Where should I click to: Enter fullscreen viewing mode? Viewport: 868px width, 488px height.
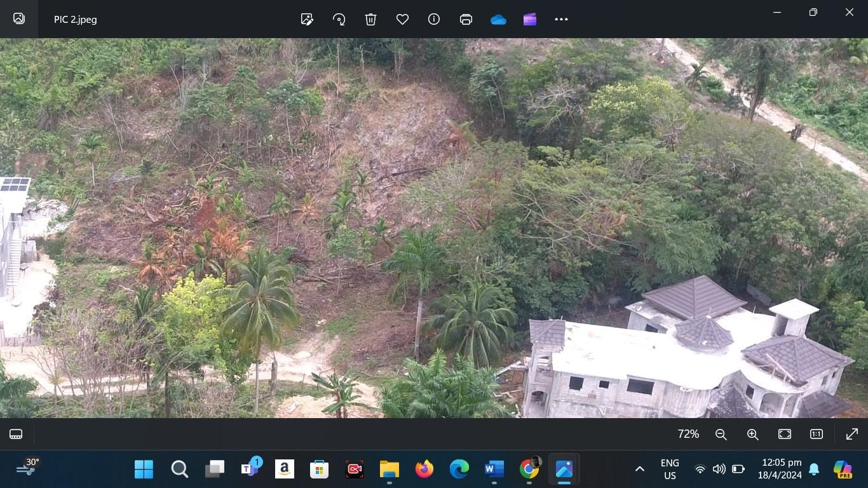click(851, 434)
